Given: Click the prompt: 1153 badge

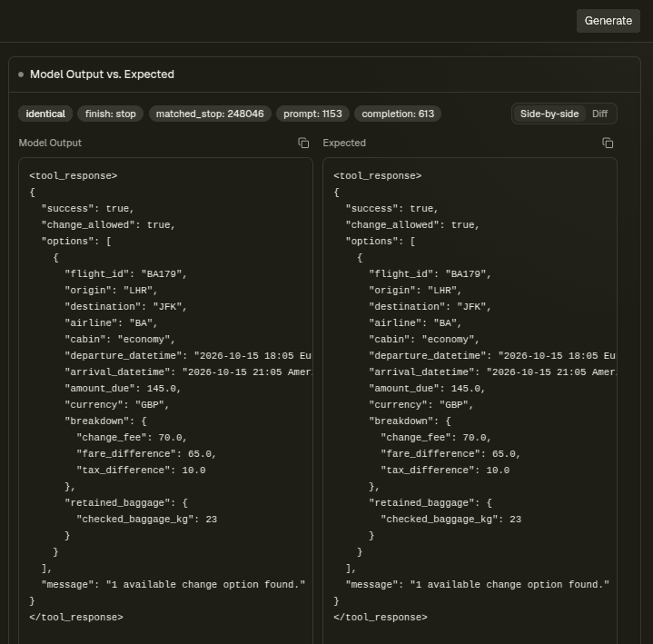Looking at the screenshot, I should click(312, 114).
